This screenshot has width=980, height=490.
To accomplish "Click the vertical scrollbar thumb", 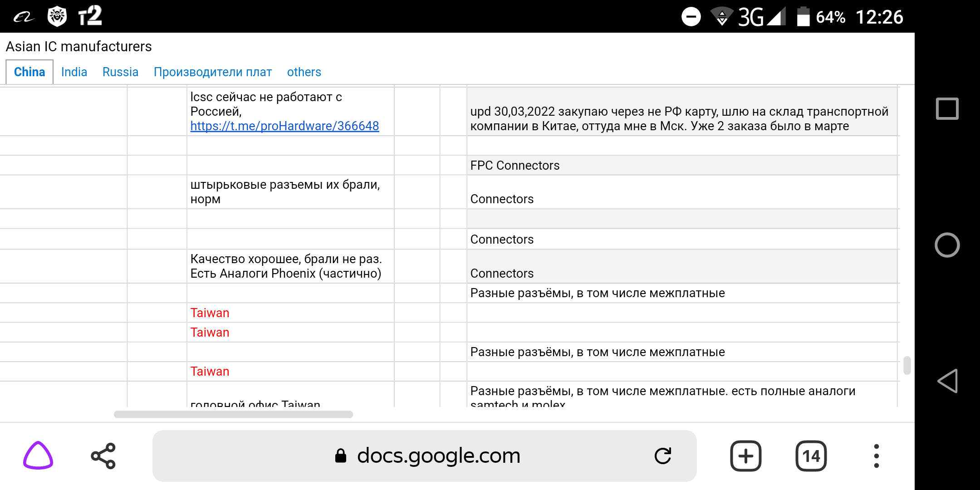I will [x=907, y=365].
